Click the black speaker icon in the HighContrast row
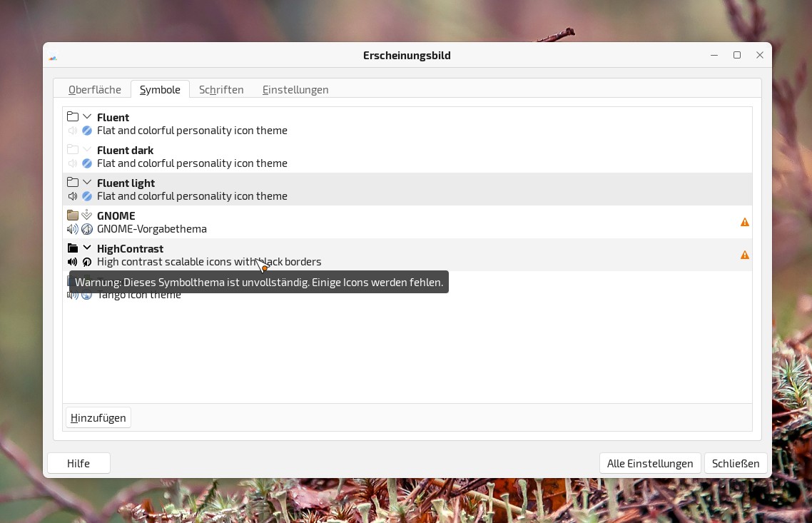Viewport: 812px width, 523px height. click(x=73, y=262)
